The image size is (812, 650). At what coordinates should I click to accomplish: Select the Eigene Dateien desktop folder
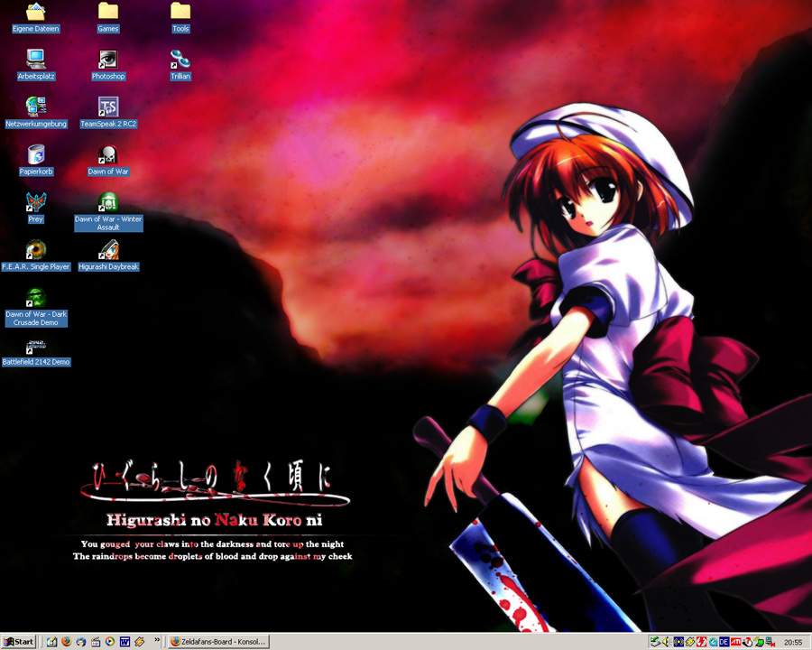(36, 18)
